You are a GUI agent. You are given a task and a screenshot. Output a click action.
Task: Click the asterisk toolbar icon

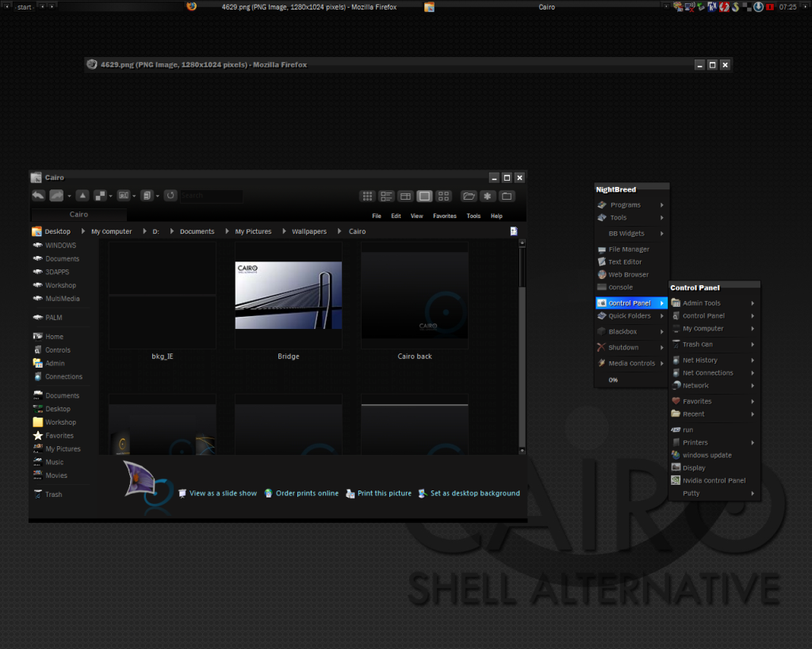coord(488,197)
